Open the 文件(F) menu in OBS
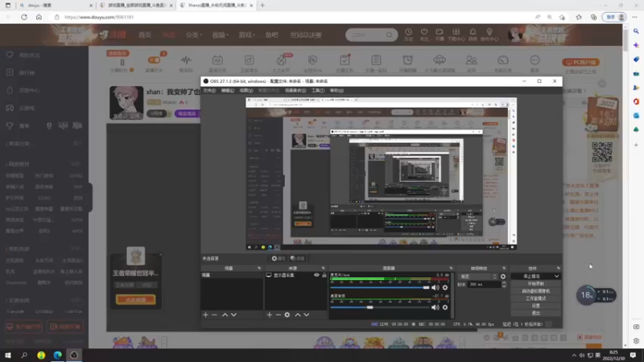This screenshot has width=644, height=362. coord(209,90)
